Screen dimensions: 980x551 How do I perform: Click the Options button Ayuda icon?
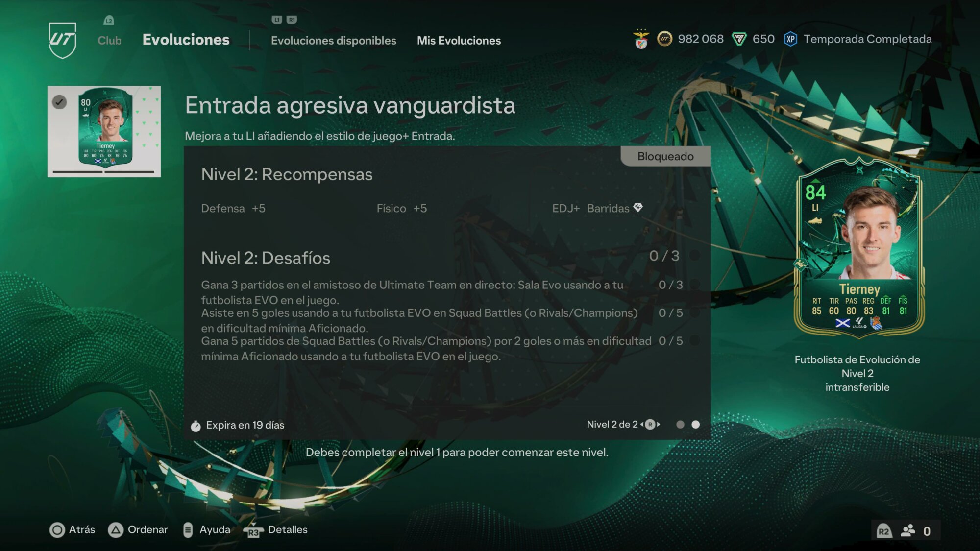point(188,530)
